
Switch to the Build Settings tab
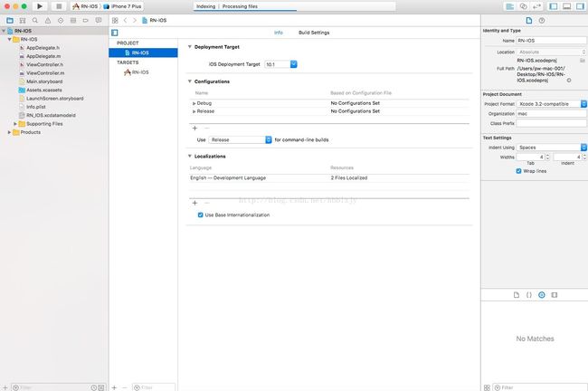point(314,33)
